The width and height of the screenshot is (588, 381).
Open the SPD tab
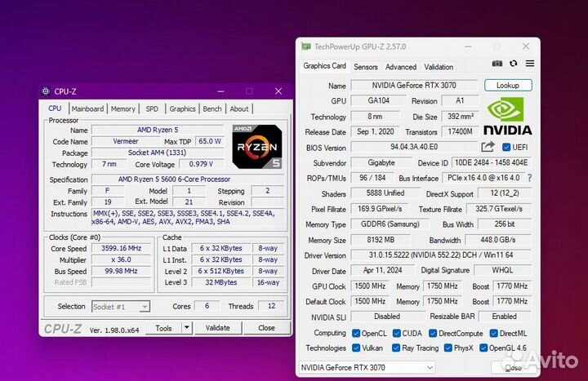pyautogui.click(x=152, y=109)
